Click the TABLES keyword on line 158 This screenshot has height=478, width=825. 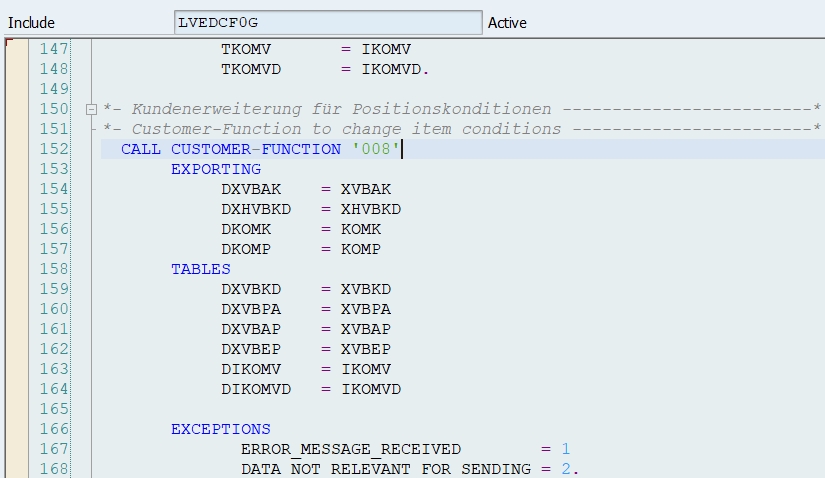coord(200,269)
